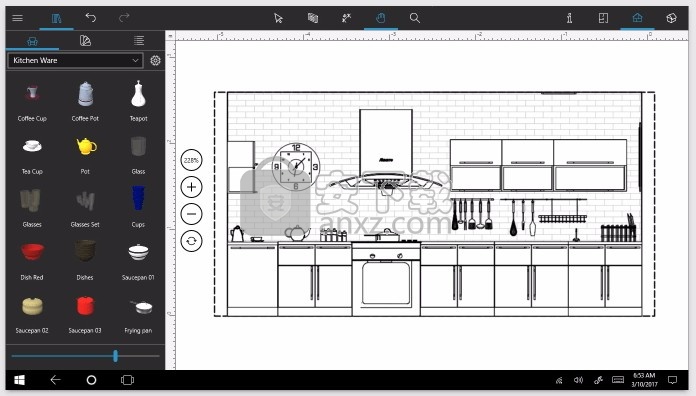Zoom in with the plus button
Viewport: 696px width, 396px height.
point(191,187)
